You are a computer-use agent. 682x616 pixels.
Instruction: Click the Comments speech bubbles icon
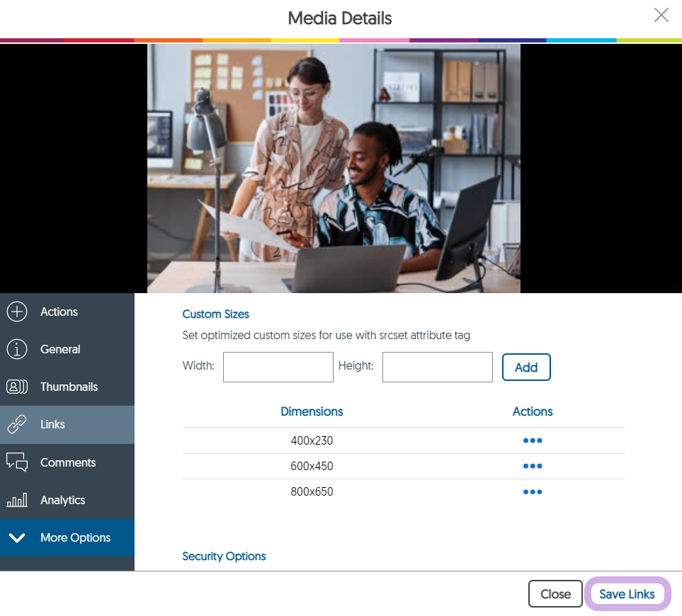point(17,462)
